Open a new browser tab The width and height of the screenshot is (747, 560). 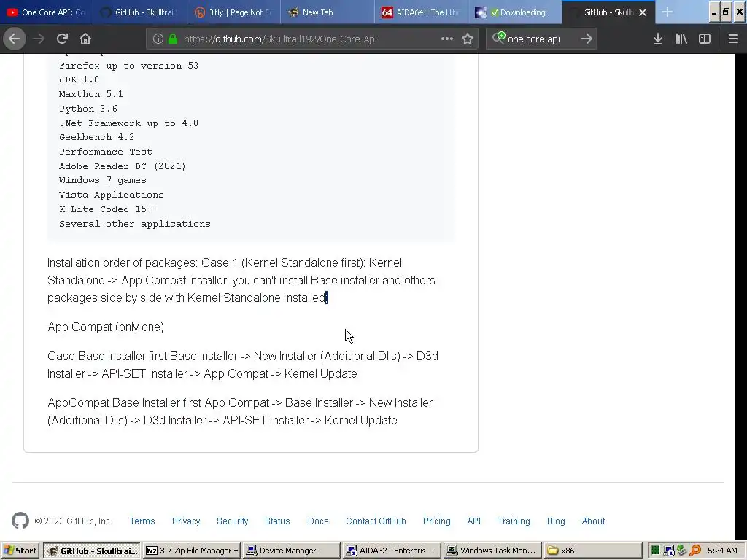(x=667, y=12)
